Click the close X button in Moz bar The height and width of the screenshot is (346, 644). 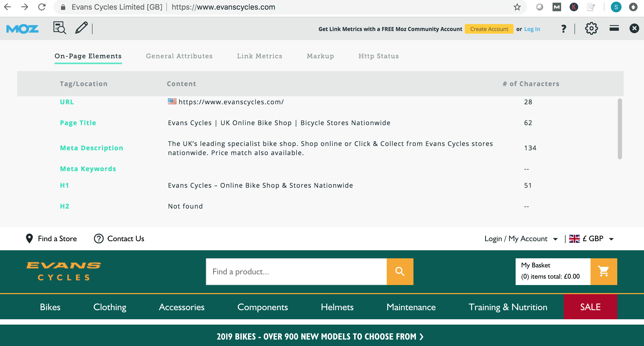pos(635,28)
